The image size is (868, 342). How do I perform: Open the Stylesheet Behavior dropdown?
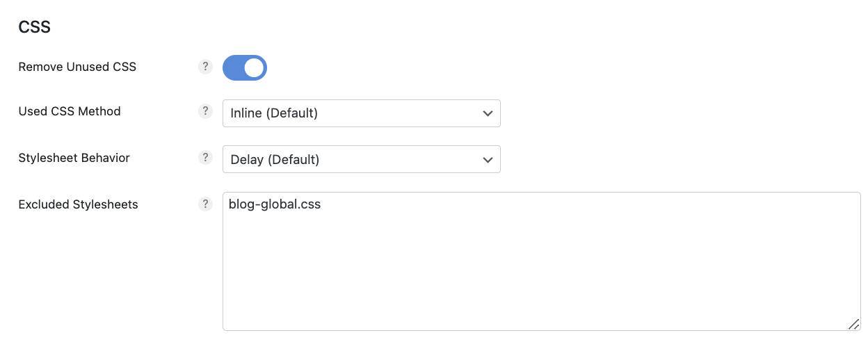[362, 159]
